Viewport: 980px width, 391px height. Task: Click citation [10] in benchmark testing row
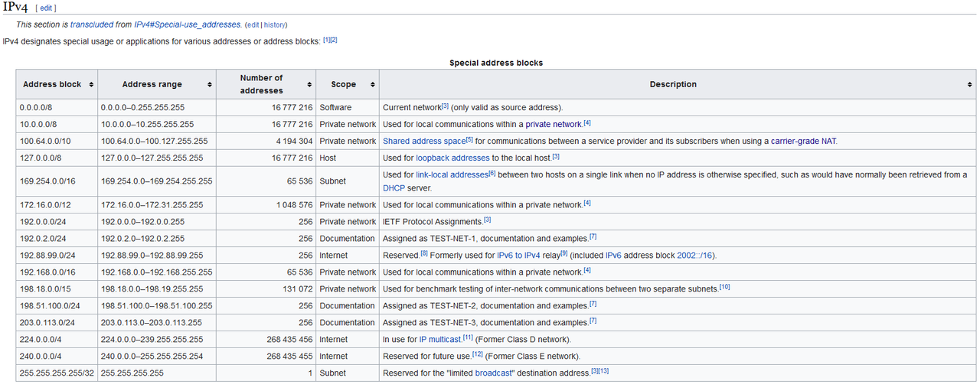click(x=724, y=288)
